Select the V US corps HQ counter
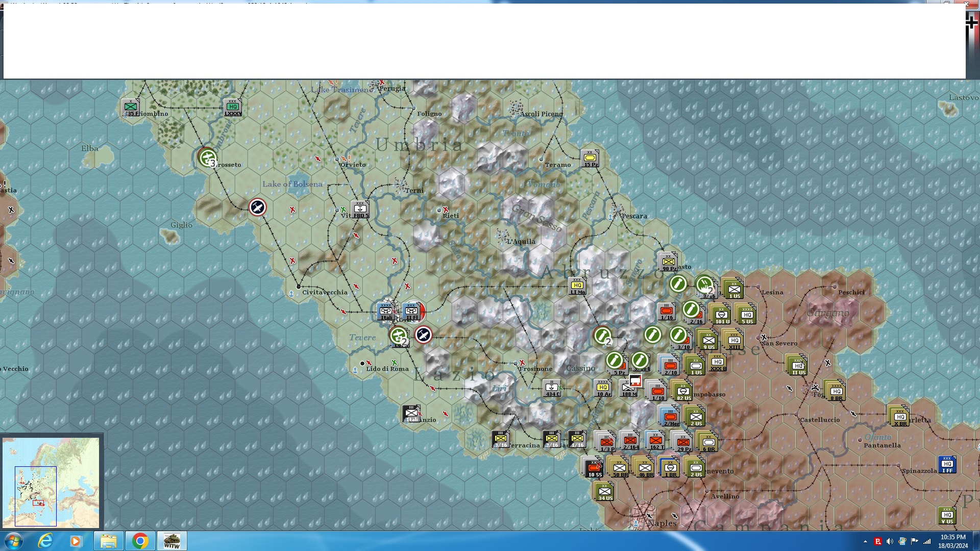 (x=947, y=516)
